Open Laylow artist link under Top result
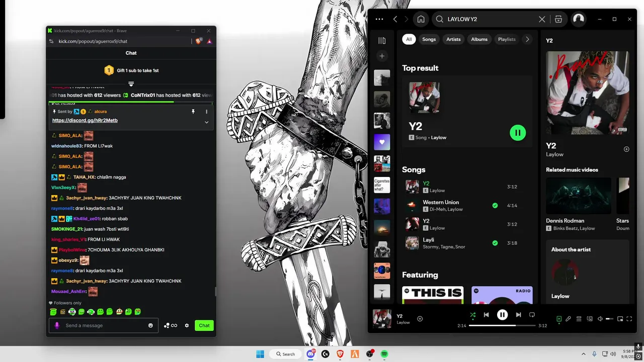The height and width of the screenshot is (362, 644). pos(439,137)
